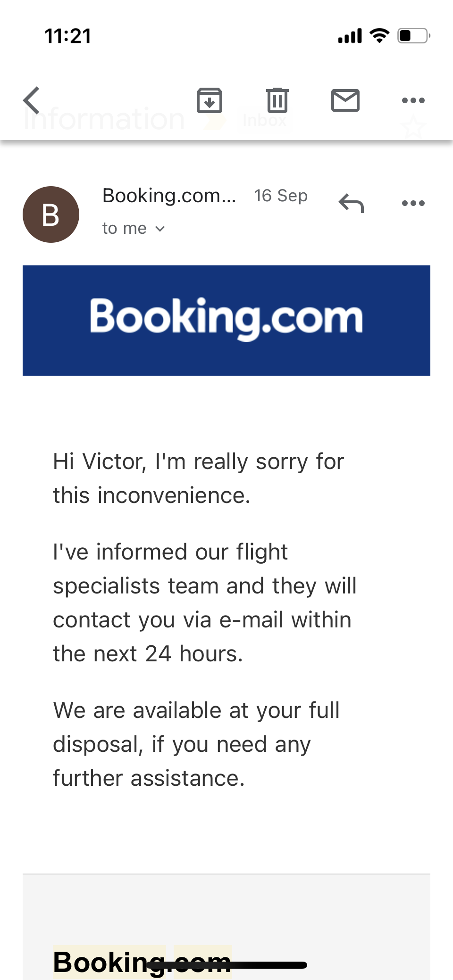Tap the brown "B" sender avatar
This screenshot has width=453, height=980.
pyautogui.click(x=51, y=214)
